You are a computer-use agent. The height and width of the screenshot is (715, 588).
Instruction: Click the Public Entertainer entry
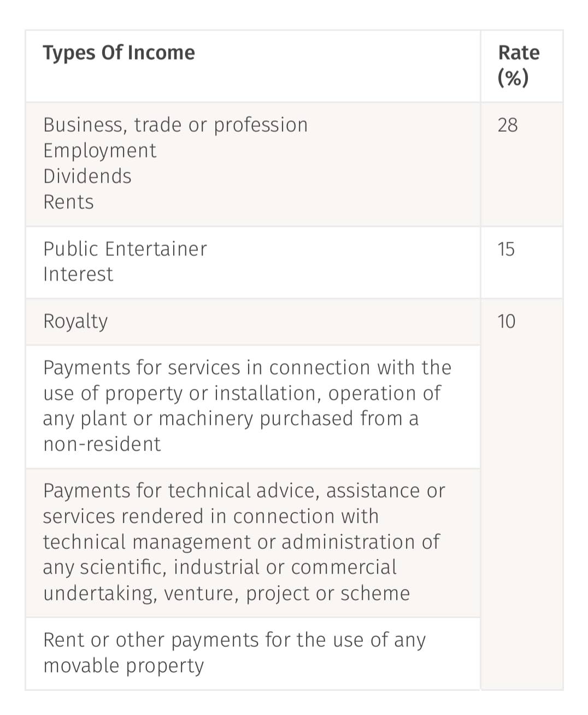pos(125,249)
